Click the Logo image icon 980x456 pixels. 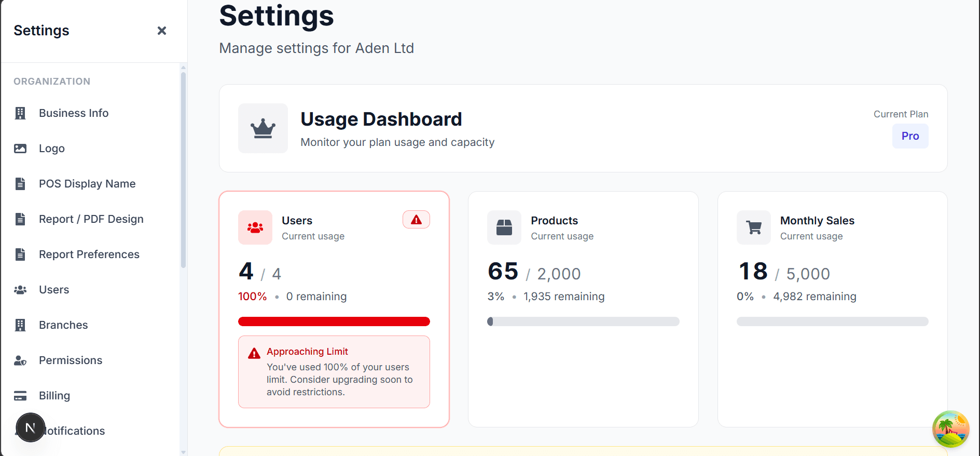coord(20,149)
